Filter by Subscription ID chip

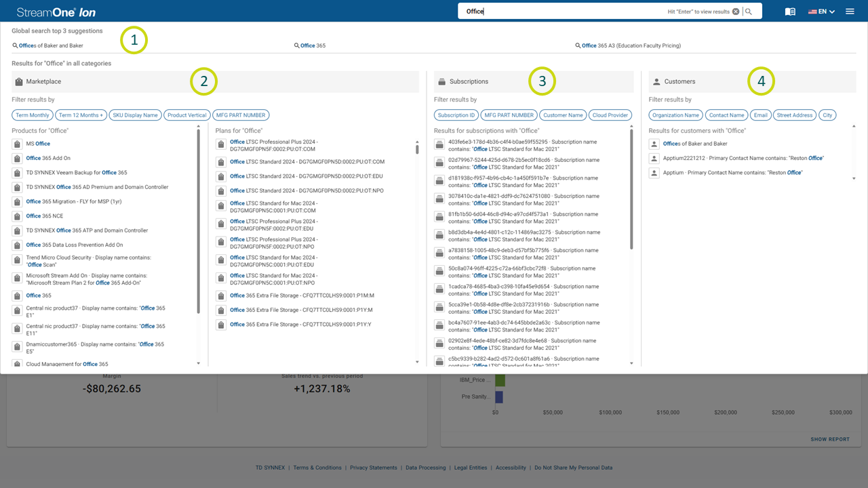(456, 115)
